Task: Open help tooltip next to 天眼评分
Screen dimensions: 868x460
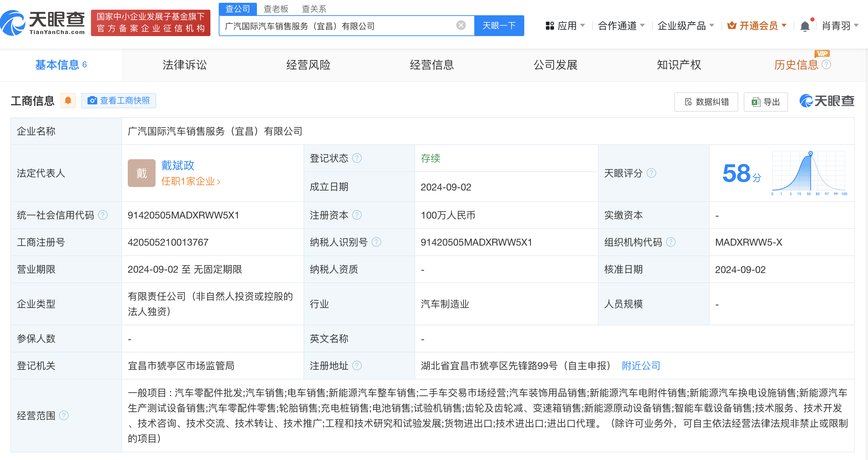Action: pyautogui.click(x=651, y=173)
